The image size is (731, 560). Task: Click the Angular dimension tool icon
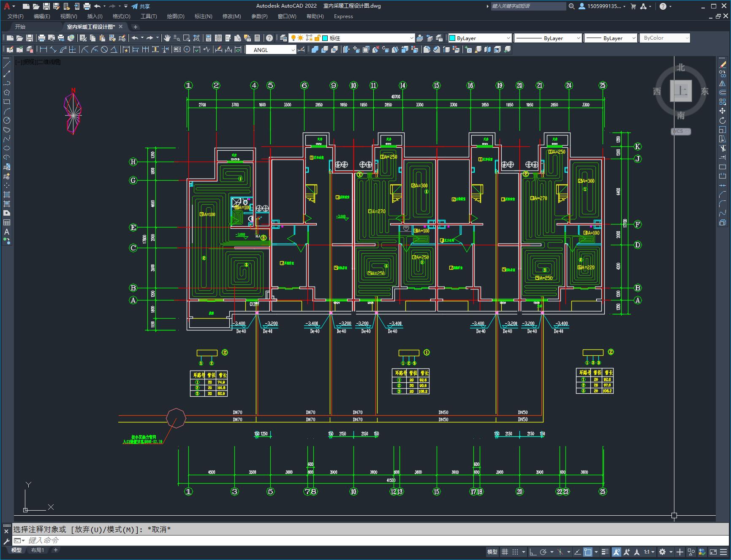[114, 49]
